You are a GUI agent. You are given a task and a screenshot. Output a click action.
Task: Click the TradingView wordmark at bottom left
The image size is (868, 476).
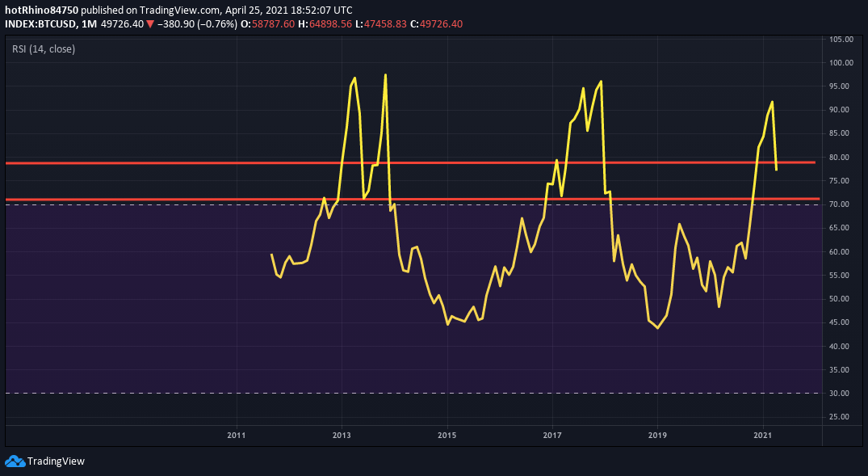tap(56, 461)
